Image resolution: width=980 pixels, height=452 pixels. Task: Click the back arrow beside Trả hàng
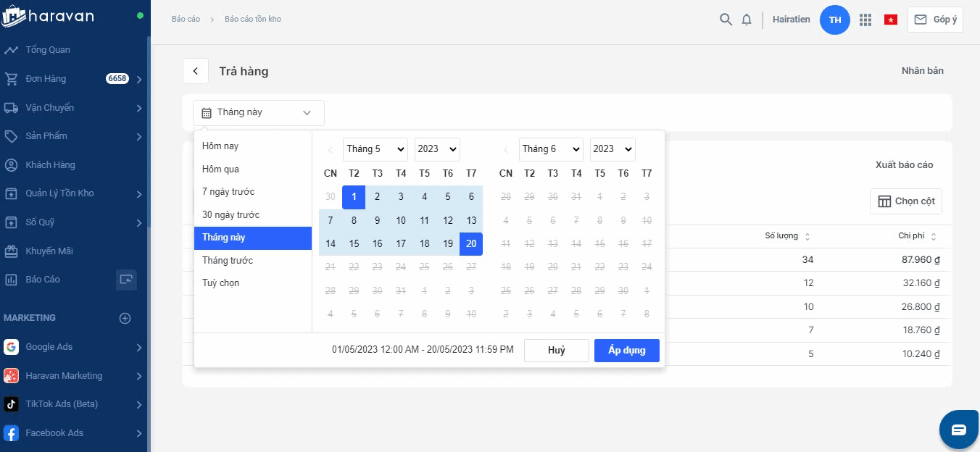click(x=196, y=71)
